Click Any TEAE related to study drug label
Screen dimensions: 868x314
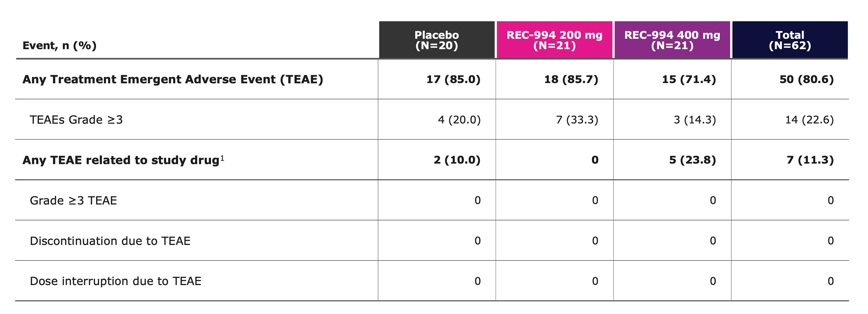pos(121,160)
